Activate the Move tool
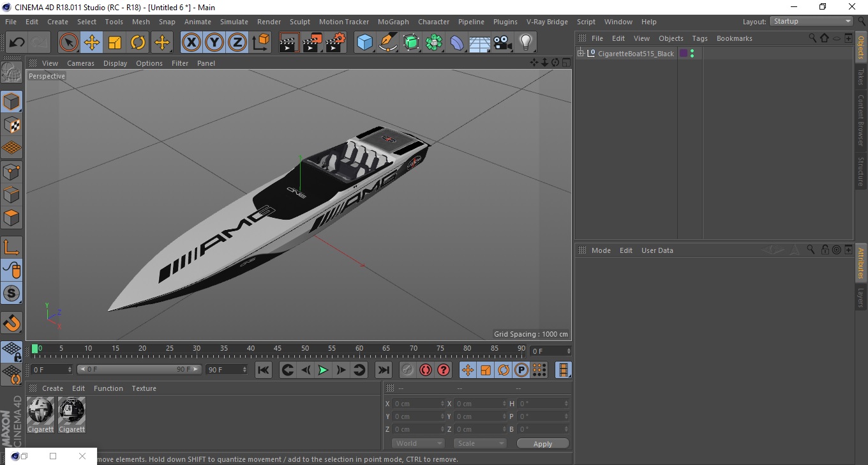Viewport: 868px width, 465px height. click(92, 43)
